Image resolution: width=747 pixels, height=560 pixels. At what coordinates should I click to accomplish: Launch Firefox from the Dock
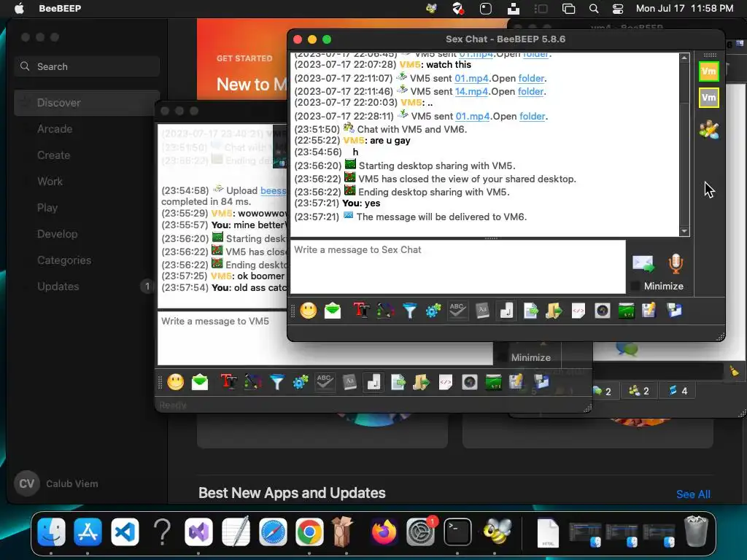(384, 532)
